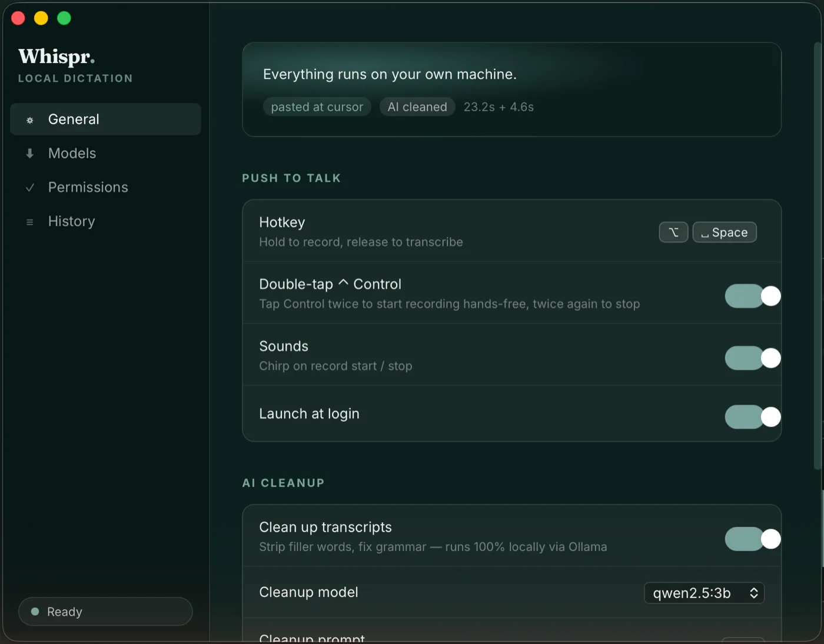
Task: Minimize the Whispr window with yellow button
Action: click(x=41, y=18)
